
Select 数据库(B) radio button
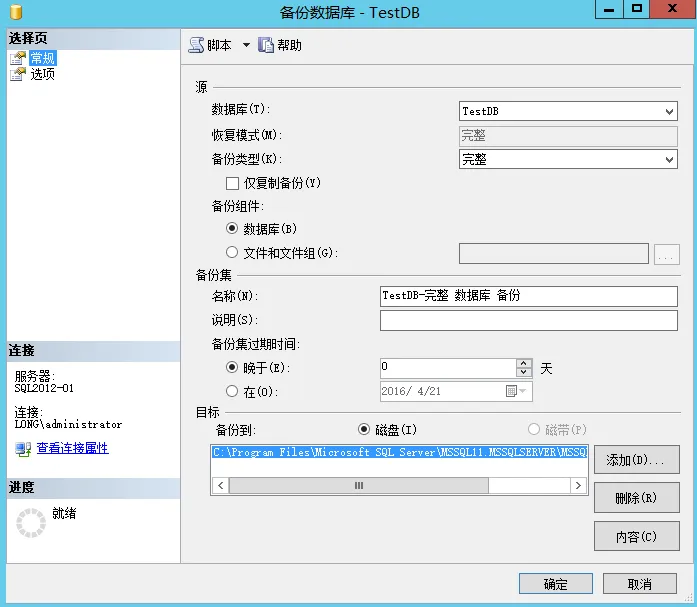[232, 228]
